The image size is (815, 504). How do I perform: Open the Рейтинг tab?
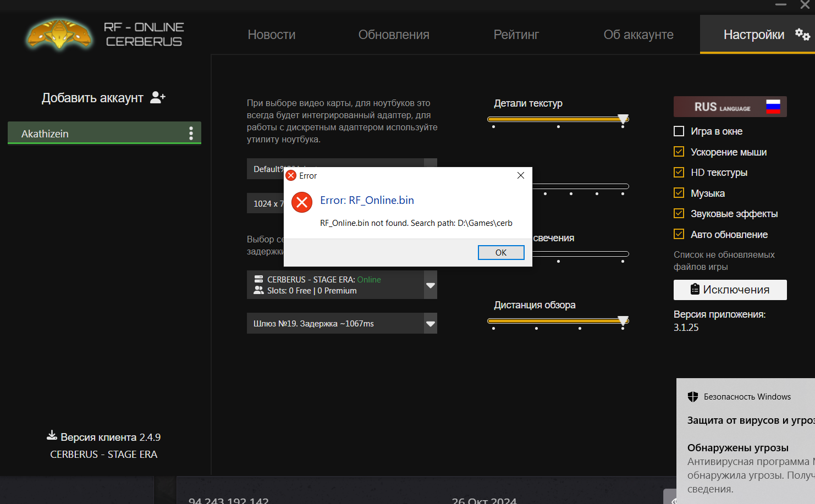(516, 35)
